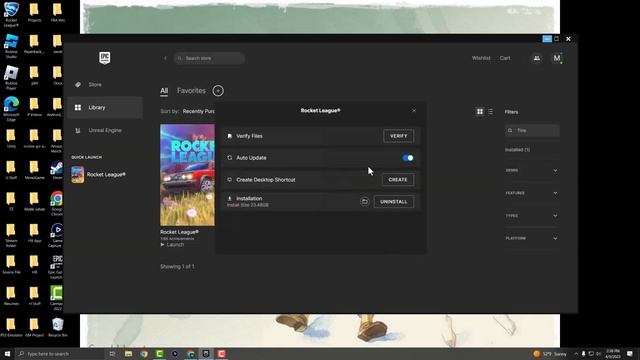The image size is (640, 360).
Task: Click the VERIFY button
Action: coord(398,136)
